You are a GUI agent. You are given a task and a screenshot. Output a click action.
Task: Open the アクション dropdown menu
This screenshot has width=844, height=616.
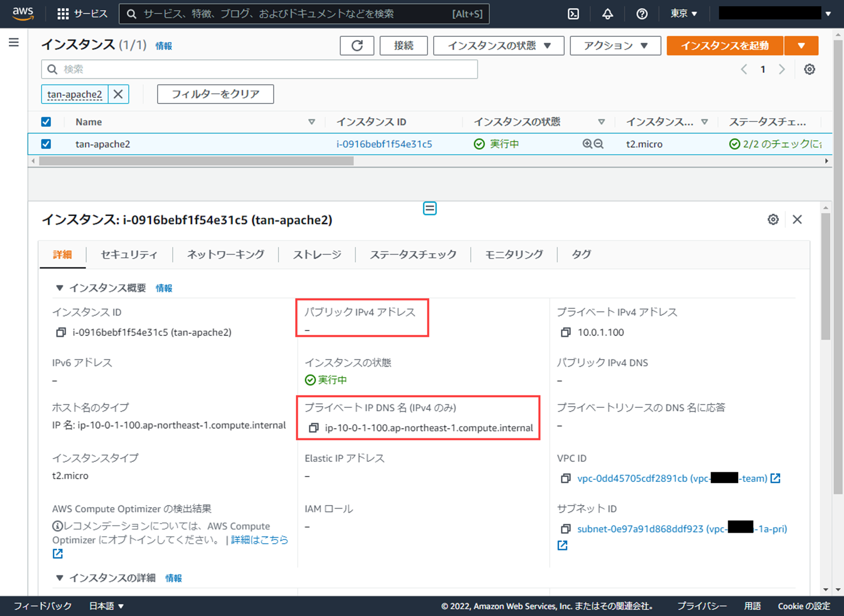pyautogui.click(x=615, y=46)
